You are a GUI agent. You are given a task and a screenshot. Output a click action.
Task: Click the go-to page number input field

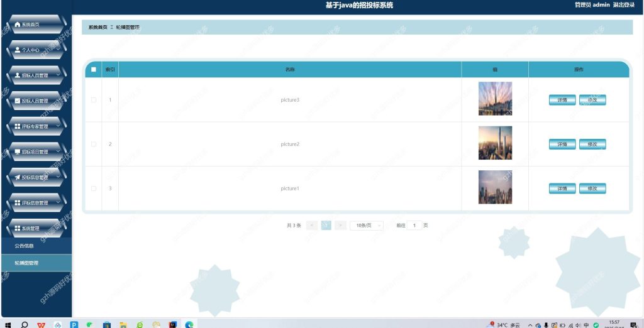coord(414,226)
